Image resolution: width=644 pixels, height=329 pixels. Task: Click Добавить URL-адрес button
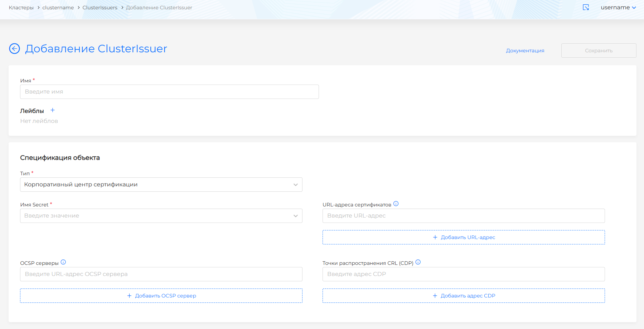click(464, 237)
